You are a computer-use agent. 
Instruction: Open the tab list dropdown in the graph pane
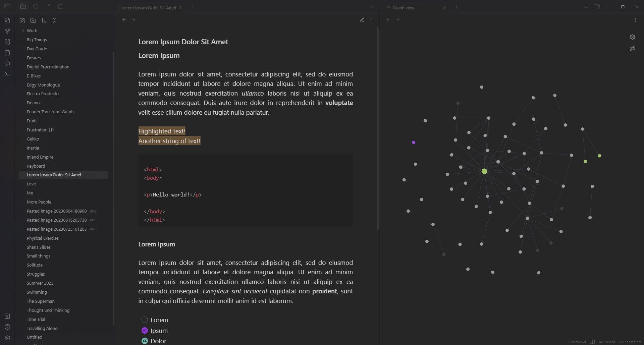click(x=586, y=7)
